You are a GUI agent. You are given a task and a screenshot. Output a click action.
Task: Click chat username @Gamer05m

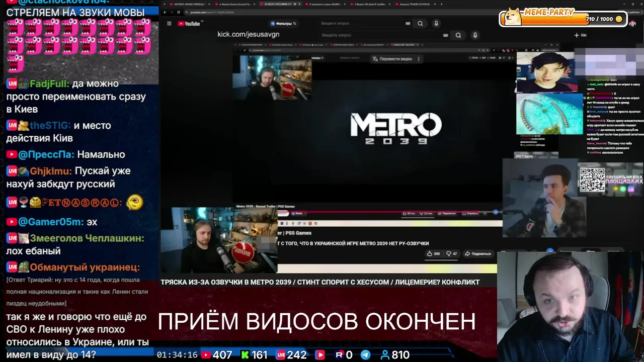click(50, 222)
